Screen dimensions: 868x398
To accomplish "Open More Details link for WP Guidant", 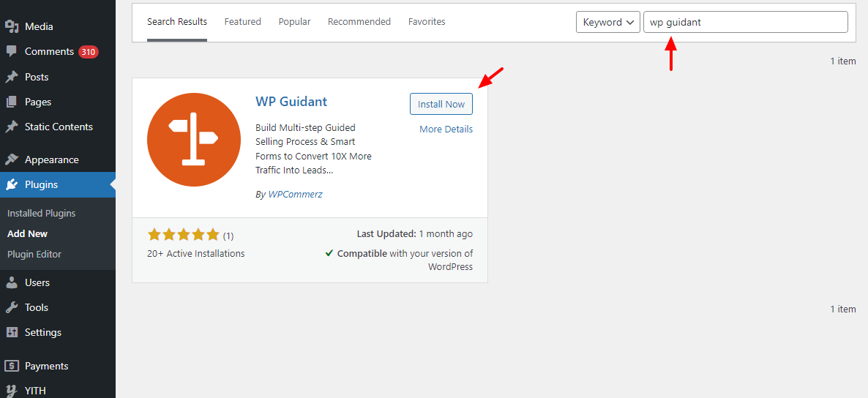I will 446,129.
